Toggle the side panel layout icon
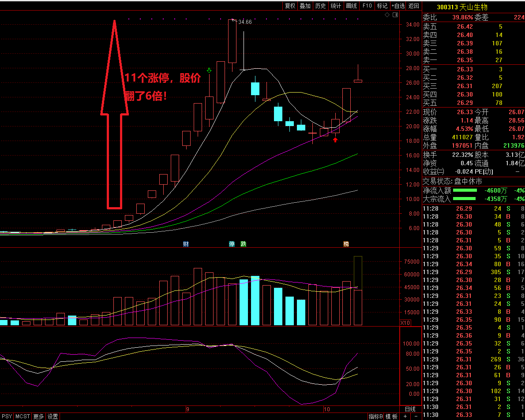This screenshot has height=420, width=525. pyautogui.click(x=394, y=15)
